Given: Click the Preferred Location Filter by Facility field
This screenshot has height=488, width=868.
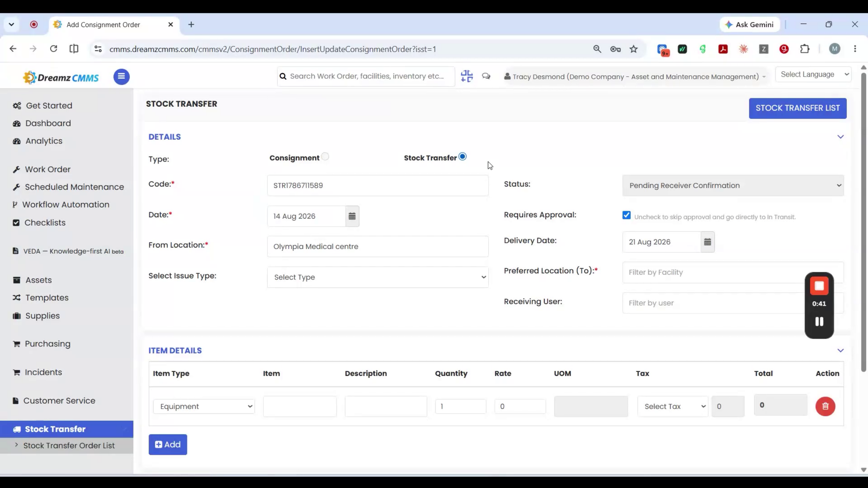Looking at the screenshot, I should [x=733, y=272].
